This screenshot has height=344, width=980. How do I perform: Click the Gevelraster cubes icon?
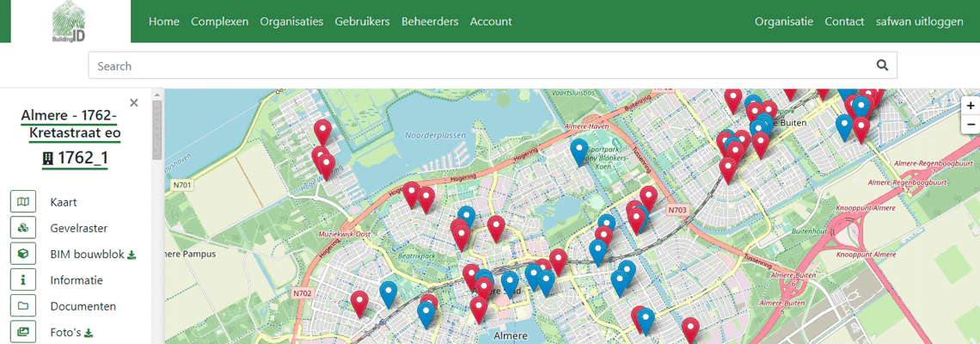pyautogui.click(x=22, y=228)
